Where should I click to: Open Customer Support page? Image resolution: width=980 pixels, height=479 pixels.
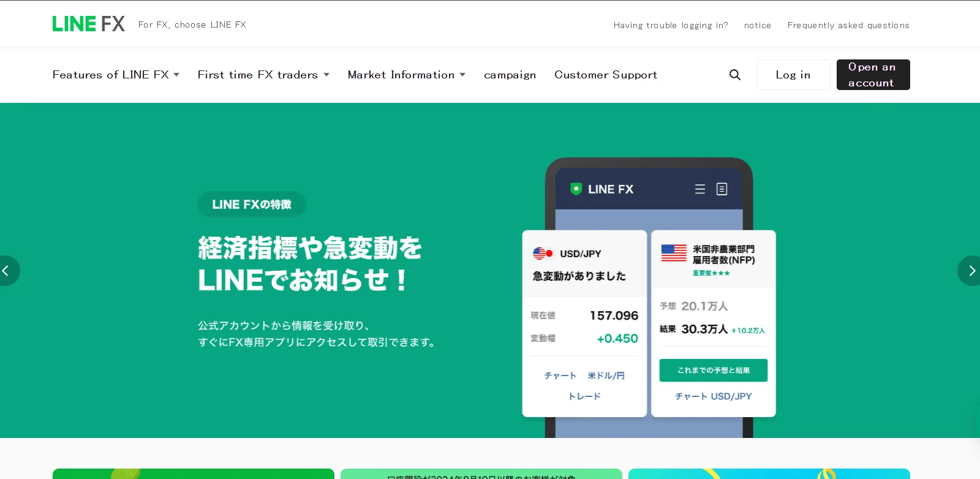tap(606, 75)
